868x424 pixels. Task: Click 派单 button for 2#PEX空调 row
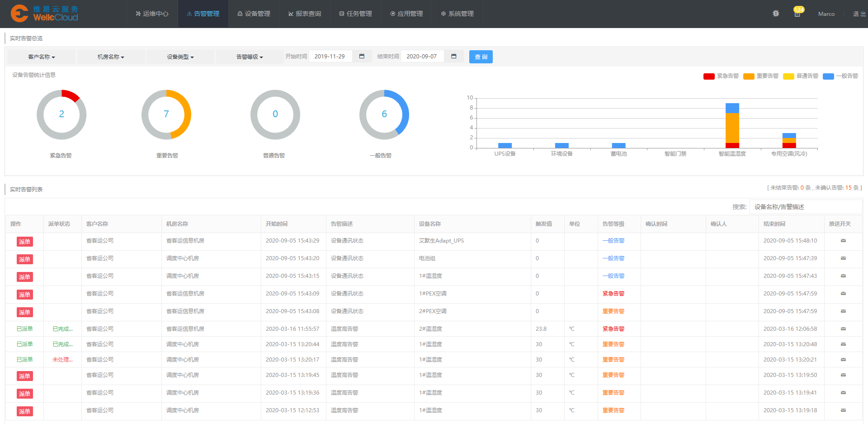[x=25, y=312]
